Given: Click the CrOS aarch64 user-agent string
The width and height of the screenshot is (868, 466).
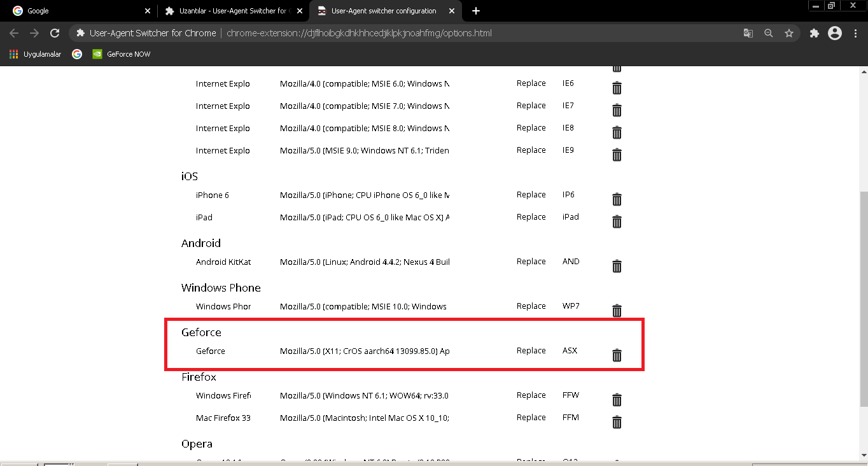Looking at the screenshot, I should [x=365, y=351].
